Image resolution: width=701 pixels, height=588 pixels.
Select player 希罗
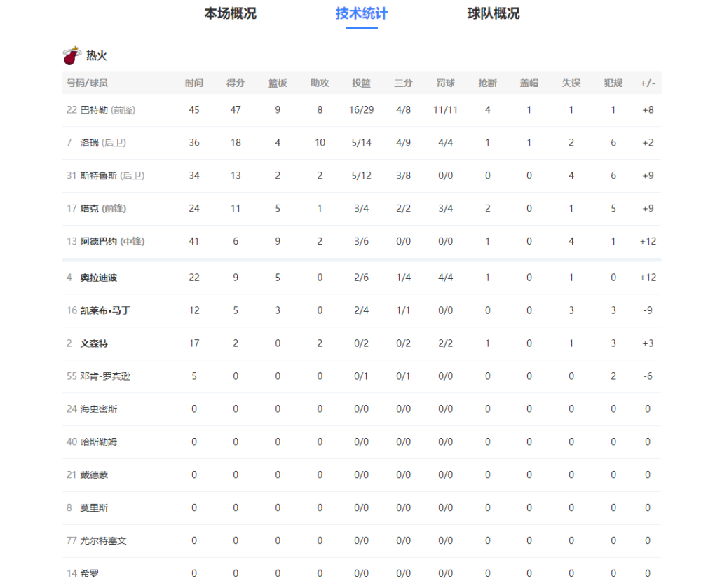point(90,574)
